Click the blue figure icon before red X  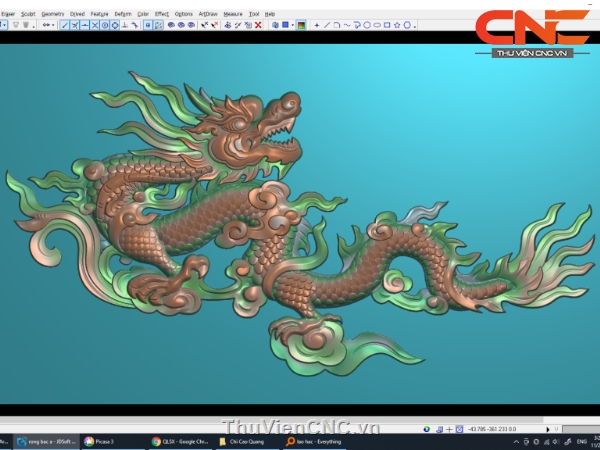pos(228,25)
